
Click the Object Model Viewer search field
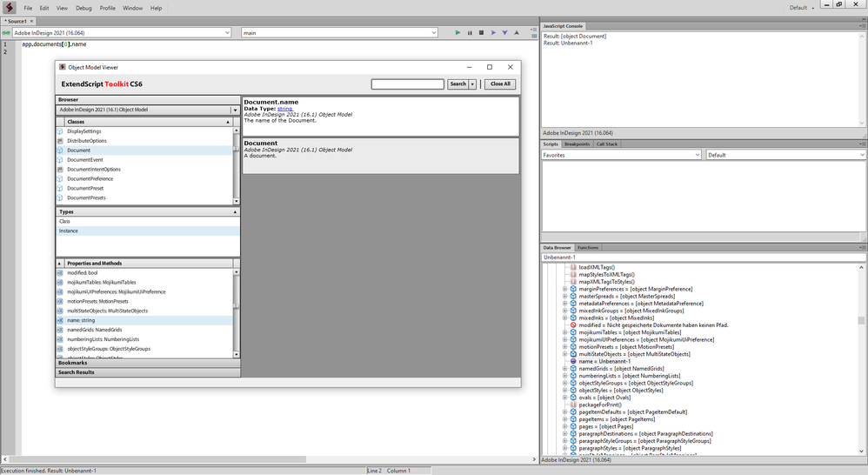(x=407, y=84)
